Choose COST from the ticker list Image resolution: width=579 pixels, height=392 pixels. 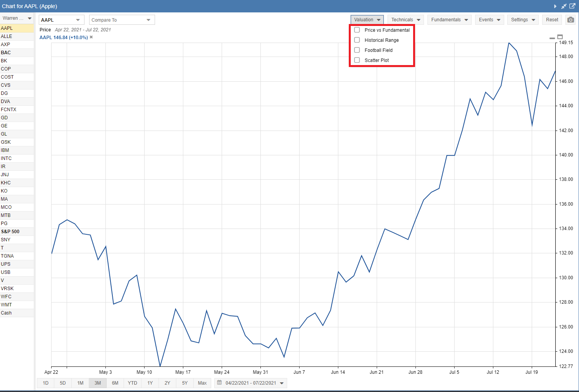[17, 77]
